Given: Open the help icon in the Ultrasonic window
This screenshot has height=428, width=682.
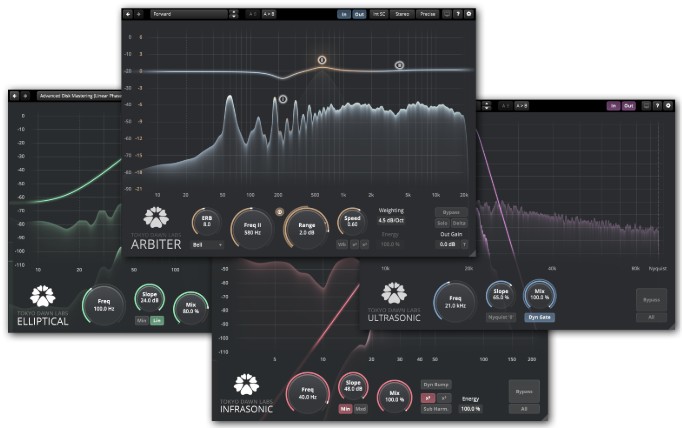Looking at the screenshot, I should coord(657,106).
